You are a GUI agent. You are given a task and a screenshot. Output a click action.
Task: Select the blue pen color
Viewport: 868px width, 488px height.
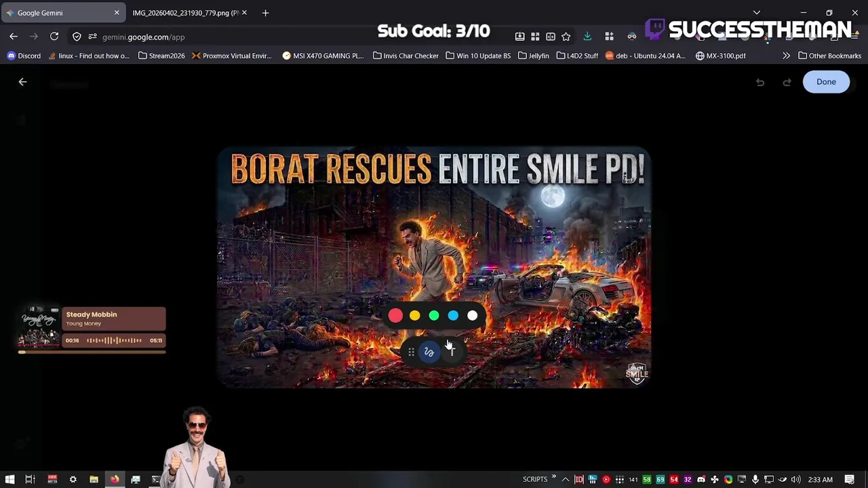453,315
